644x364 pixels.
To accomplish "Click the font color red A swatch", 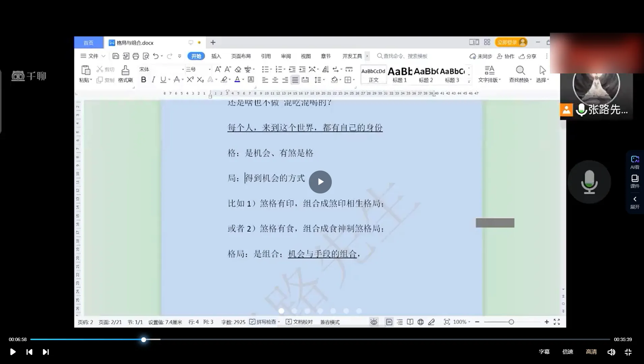I will point(237,80).
